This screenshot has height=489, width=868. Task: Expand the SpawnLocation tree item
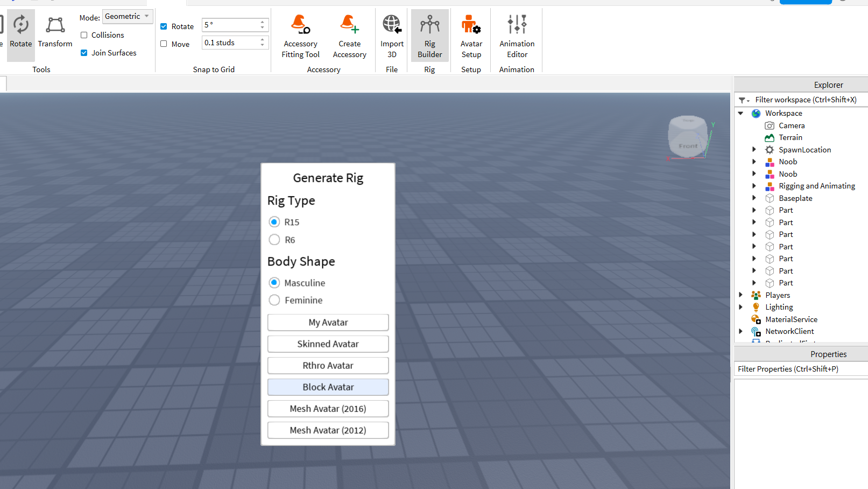754,150
